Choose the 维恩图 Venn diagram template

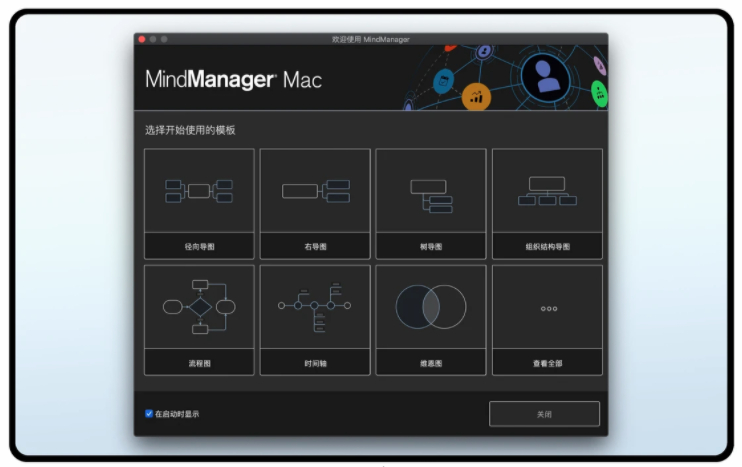431,320
